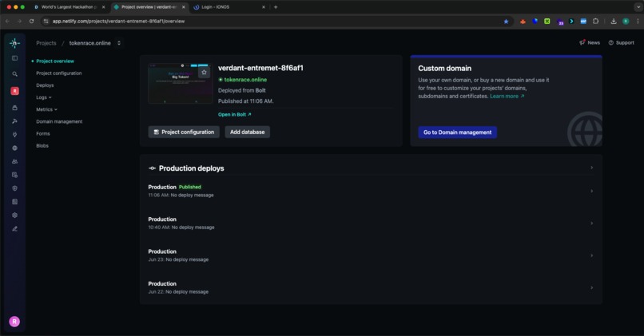Image resolution: width=644 pixels, height=336 pixels.
Task: Open the browser three-dot menu
Action: pyautogui.click(x=638, y=22)
